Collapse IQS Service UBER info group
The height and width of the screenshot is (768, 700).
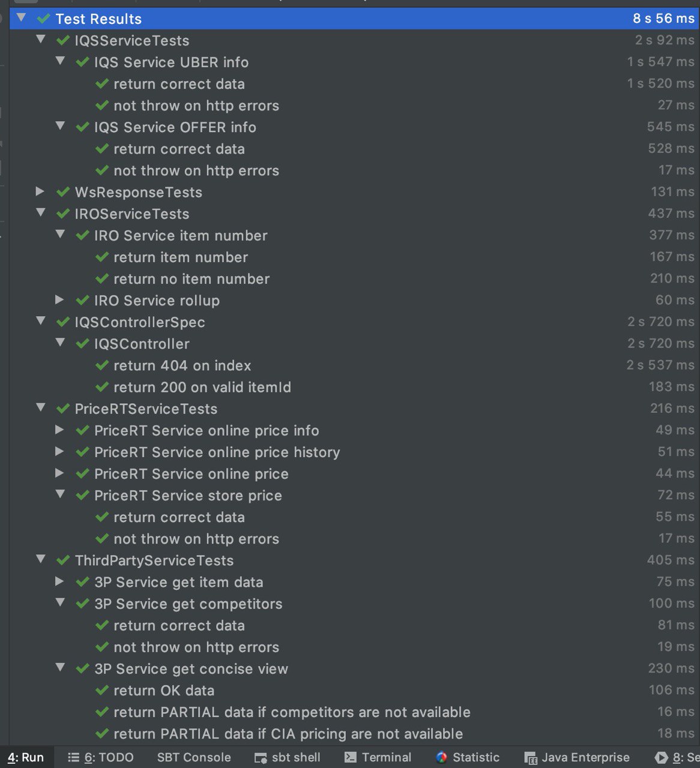pyautogui.click(x=60, y=61)
